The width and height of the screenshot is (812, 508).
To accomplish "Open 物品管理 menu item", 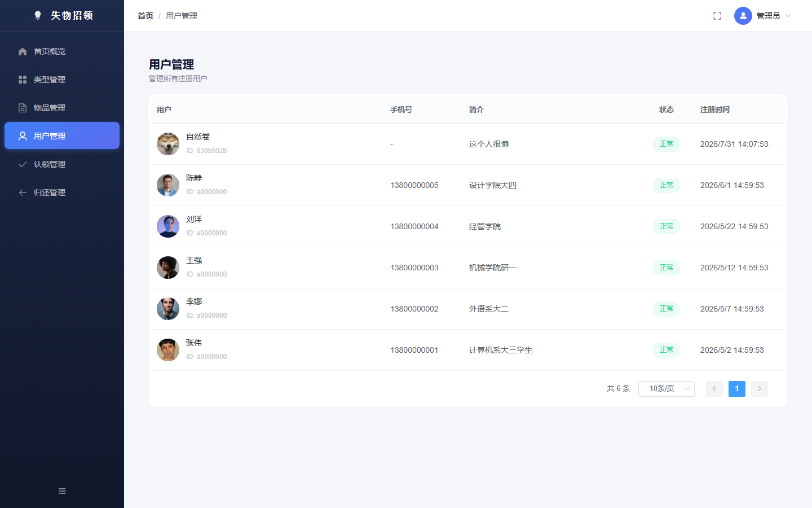I will [62, 108].
